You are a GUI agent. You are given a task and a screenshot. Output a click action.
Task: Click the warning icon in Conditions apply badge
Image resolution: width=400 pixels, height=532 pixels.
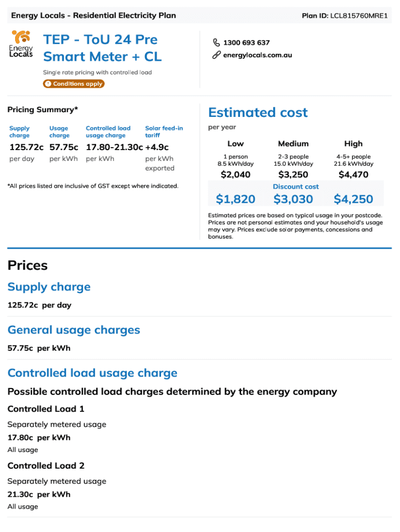[48, 84]
